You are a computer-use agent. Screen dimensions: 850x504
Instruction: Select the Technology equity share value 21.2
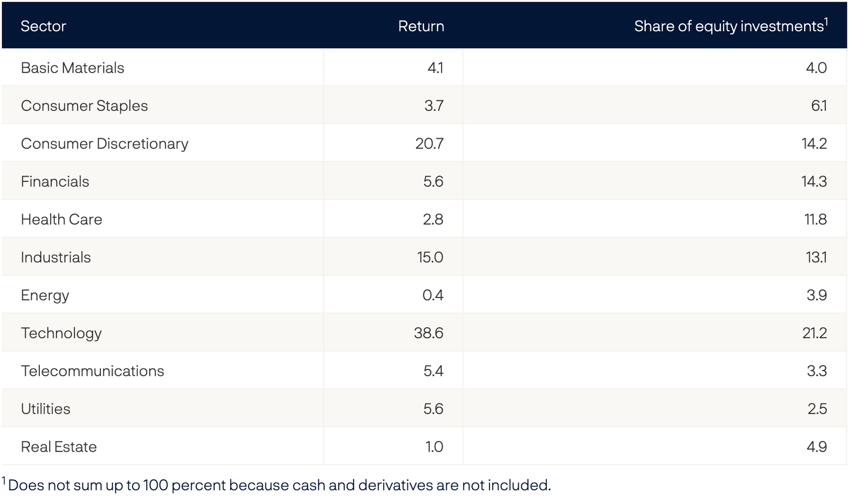(814, 333)
